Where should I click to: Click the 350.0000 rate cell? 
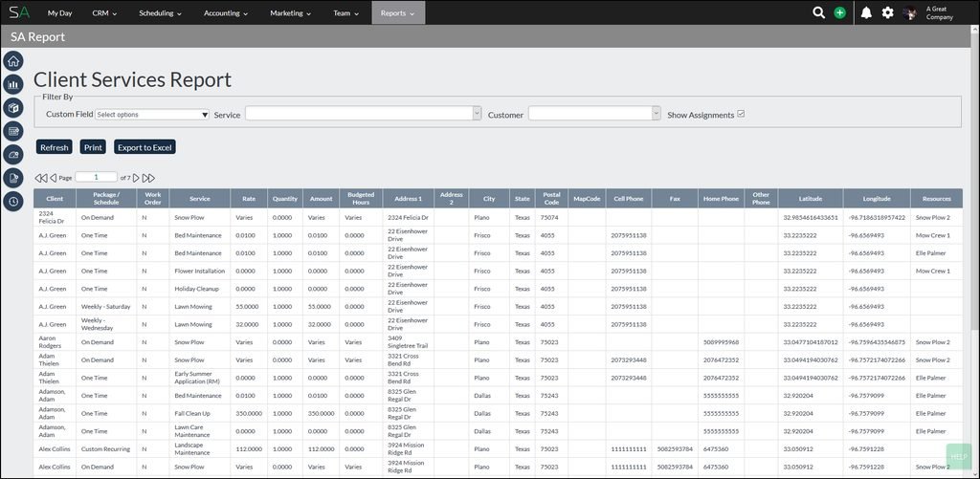(249, 413)
